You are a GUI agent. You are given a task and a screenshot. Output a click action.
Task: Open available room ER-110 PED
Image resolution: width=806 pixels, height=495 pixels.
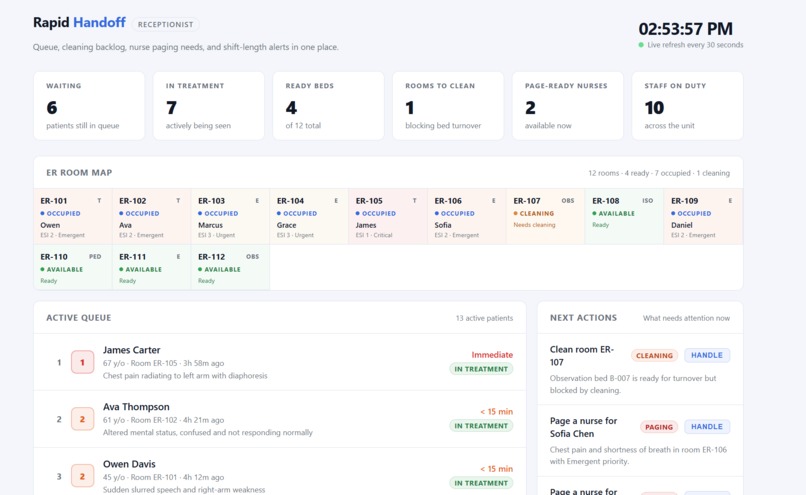[73, 267]
